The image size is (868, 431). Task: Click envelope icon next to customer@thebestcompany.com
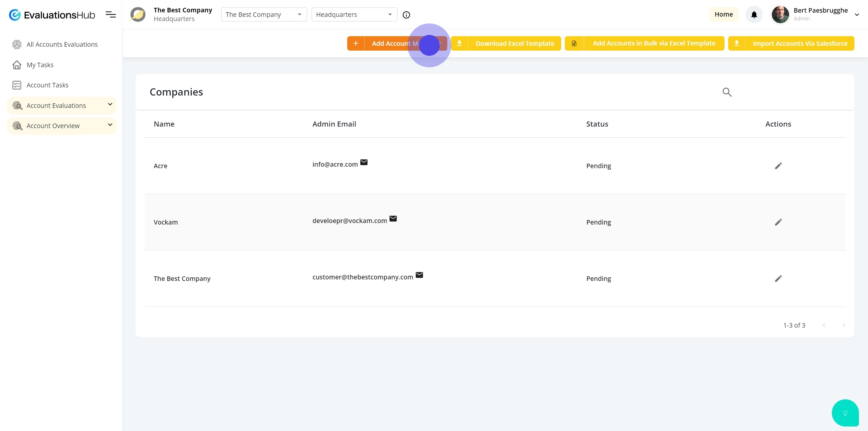coord(419,275)
